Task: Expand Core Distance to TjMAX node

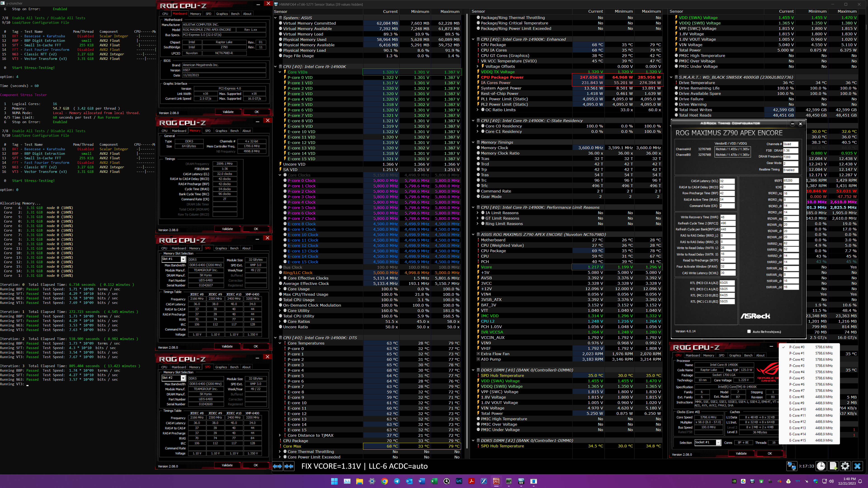Action: (280, 435)
